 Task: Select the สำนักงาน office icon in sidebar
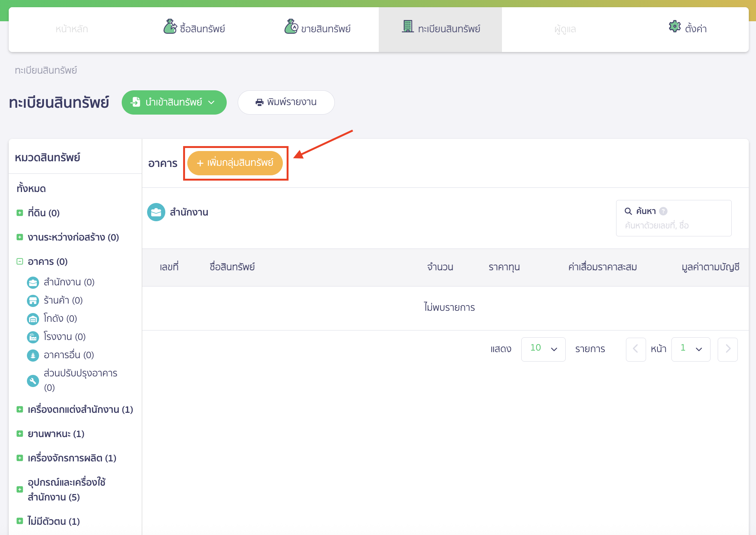click(x=33, y=282)
